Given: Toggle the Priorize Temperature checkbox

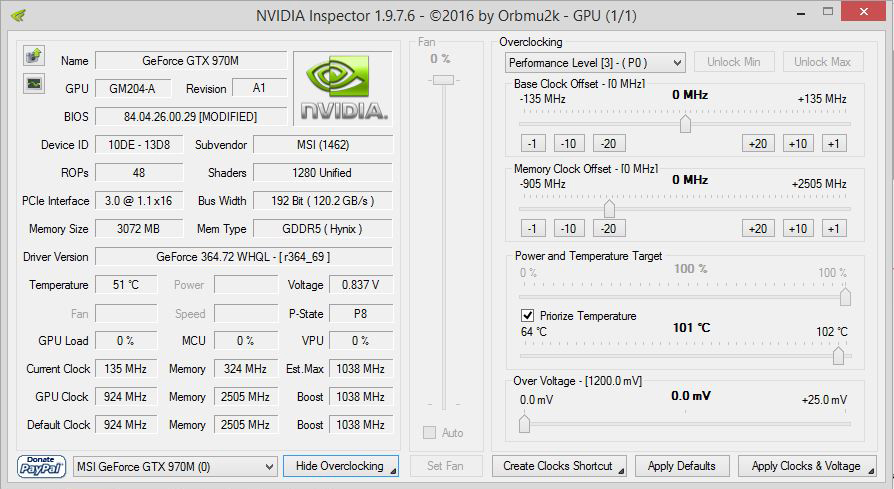Looking at the screenshot, I should coord(527,316).
